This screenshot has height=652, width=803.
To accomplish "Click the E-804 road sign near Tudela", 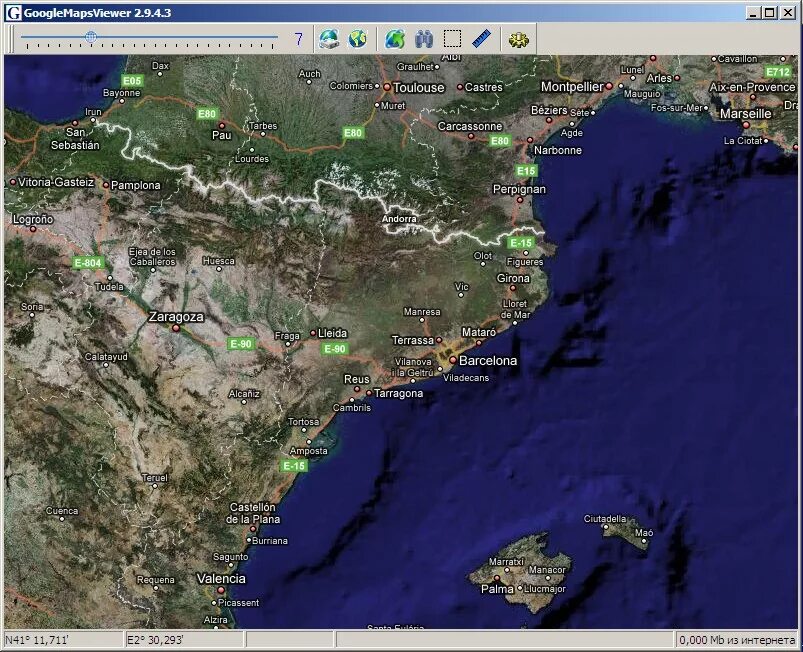I will click(x=88, y=263).
